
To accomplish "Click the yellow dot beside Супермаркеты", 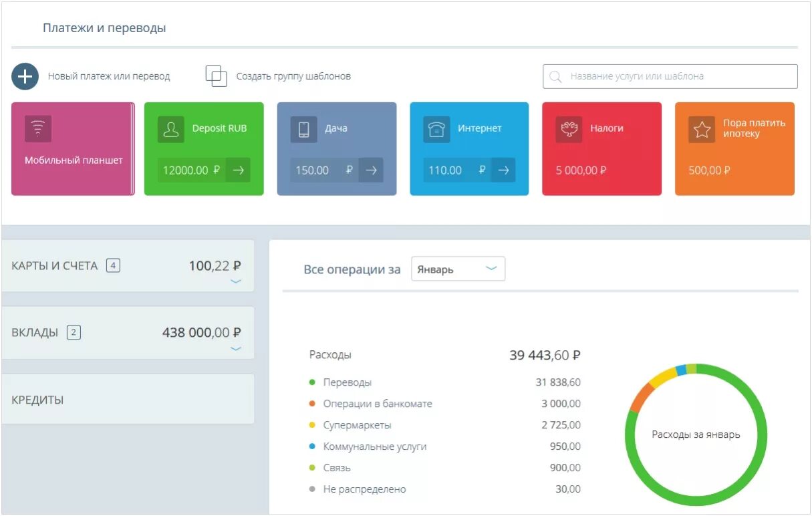I will click(312, 425).
